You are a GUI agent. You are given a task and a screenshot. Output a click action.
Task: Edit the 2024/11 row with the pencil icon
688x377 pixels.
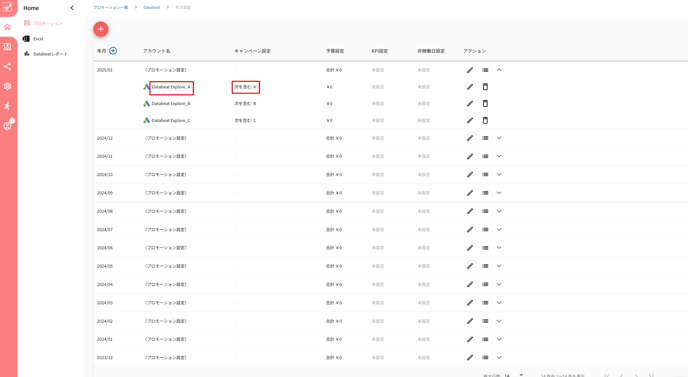point(470,156)
